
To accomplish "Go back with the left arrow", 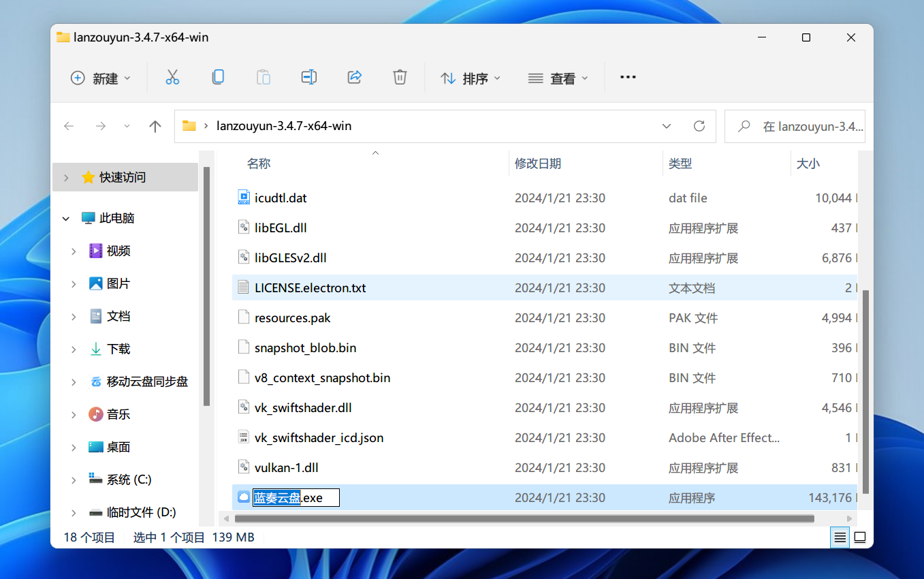I will tap(69, 126).
